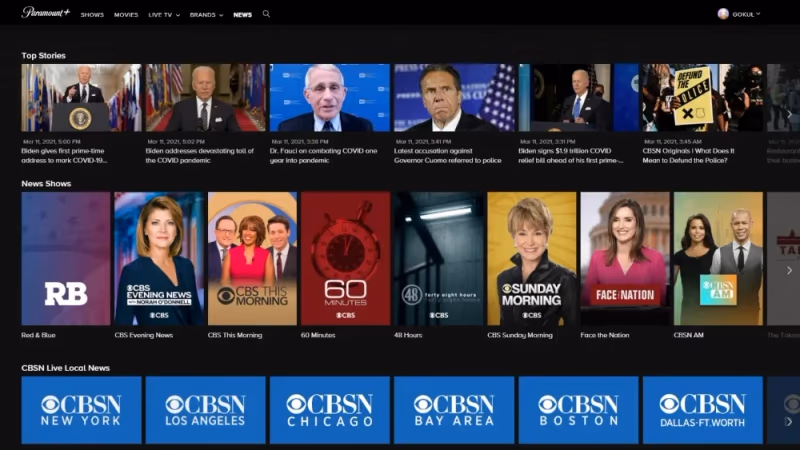Click the GOKUL profile avatar
This screenshot has height=450, width=800.
coord(722,14)
